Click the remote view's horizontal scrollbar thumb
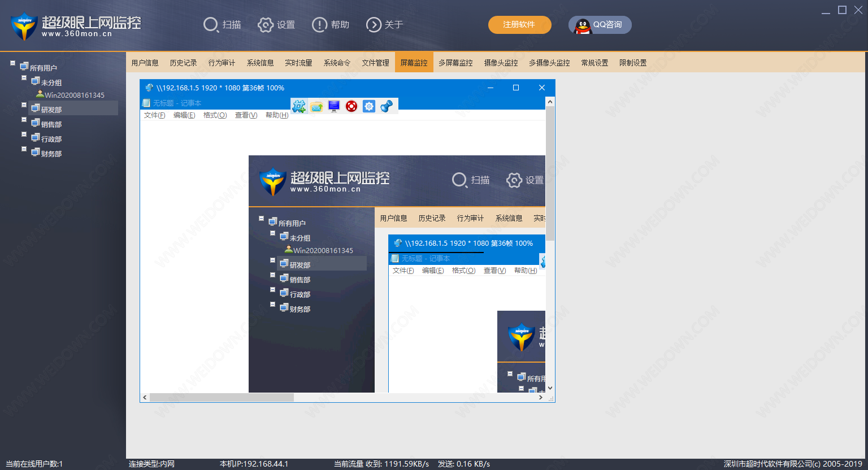 [222, 398]
